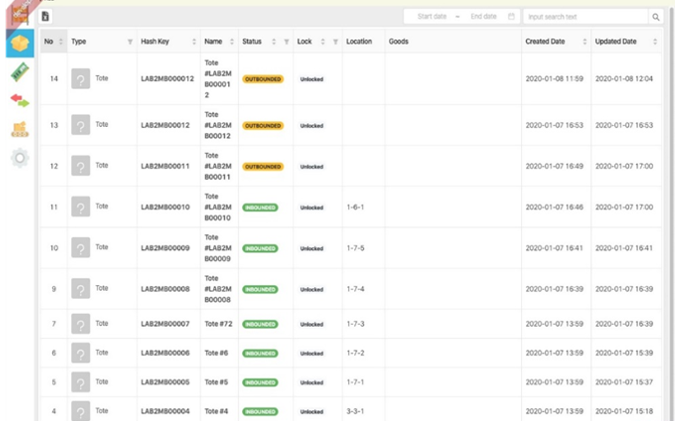This screenshot has height=421, width=675.
Task: Click the Start date field
Action: coord(432,16)
